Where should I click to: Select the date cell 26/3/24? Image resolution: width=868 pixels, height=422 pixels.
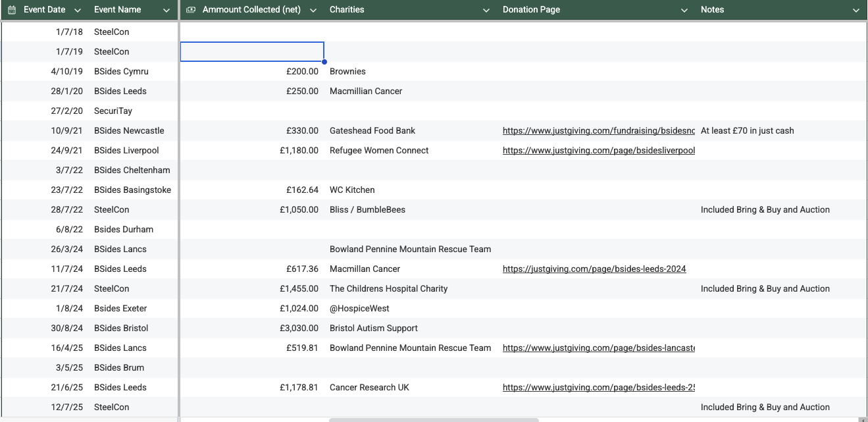click(x=45, y=250)
